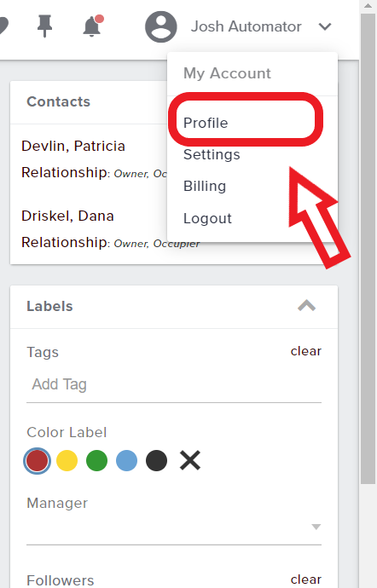The height and width of the screenshot is (588, 377).
Task: Pick the yellow color label
Action: click(x=67, y=460)
